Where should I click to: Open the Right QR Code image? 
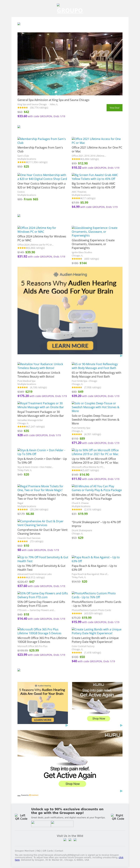click(118, 817)
